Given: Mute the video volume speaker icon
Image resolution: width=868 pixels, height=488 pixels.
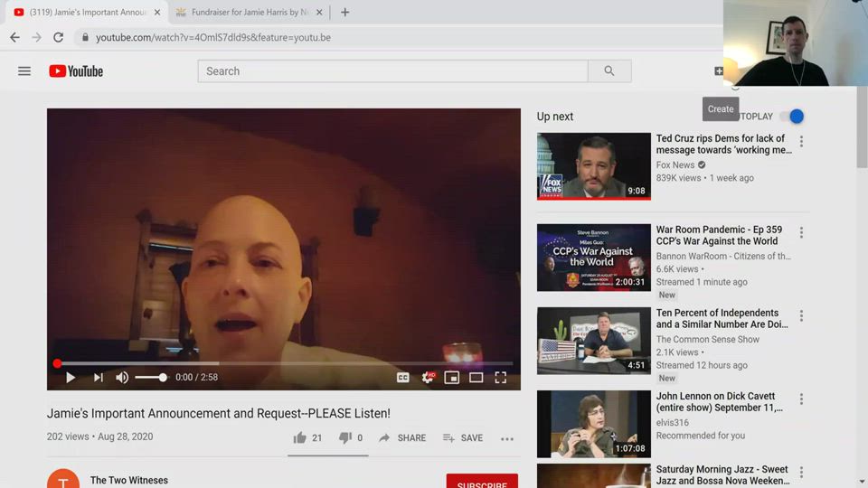Looking at the screenshot, I should point(122,378).
